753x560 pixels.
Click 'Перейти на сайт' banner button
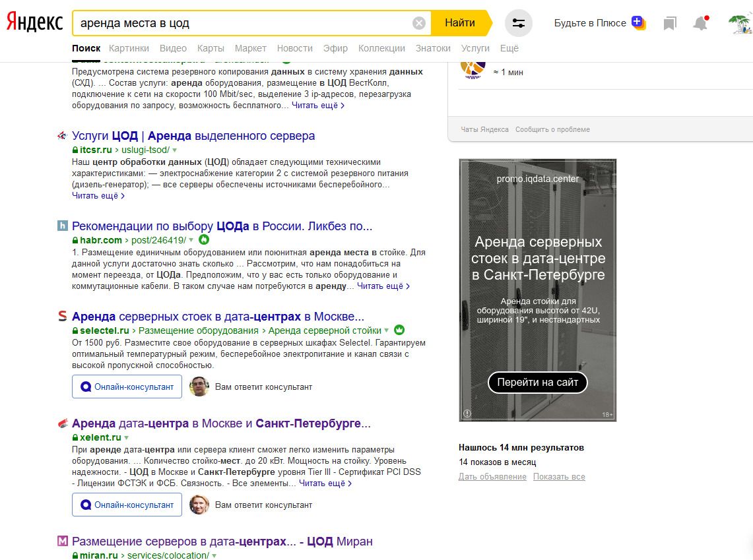point(537,383)
